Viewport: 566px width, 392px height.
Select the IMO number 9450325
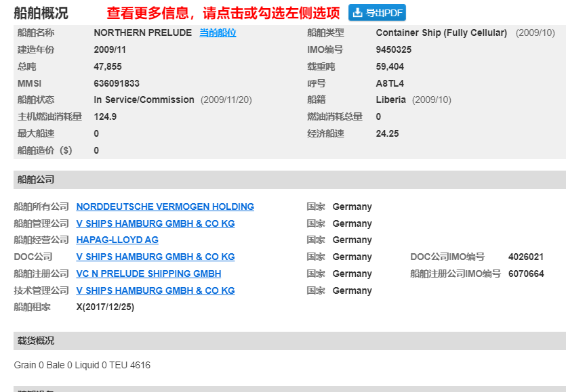click(393, 49)
